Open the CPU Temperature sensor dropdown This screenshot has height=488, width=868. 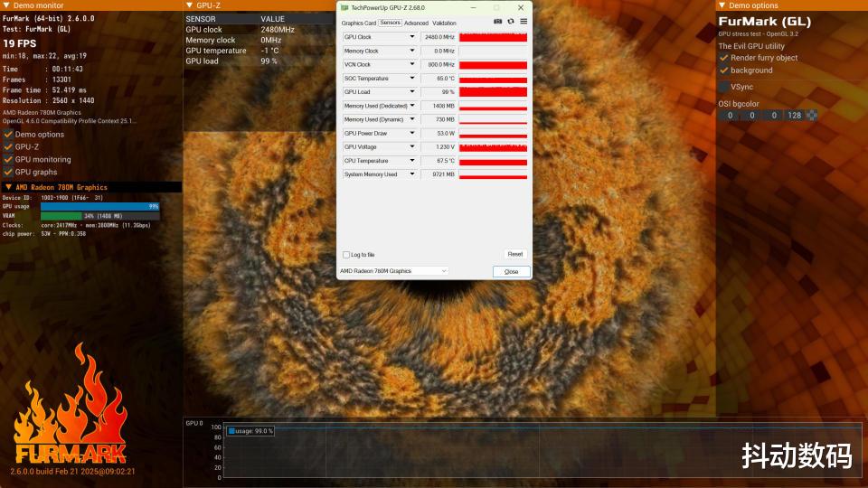pos(412,161)
